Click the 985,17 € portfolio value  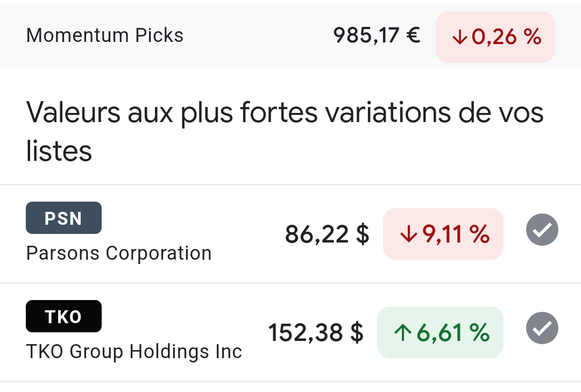coord(377,35)
